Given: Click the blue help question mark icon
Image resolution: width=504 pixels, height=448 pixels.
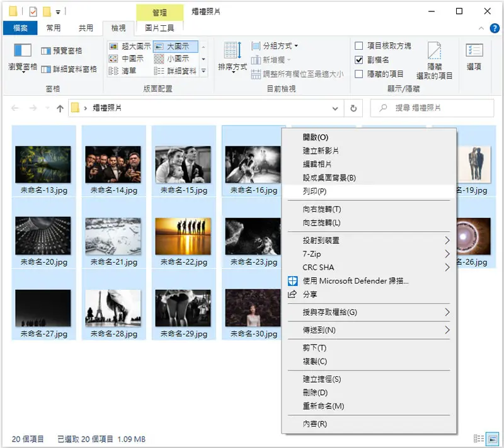Looking at the screenshot, I should click(495, 28).
